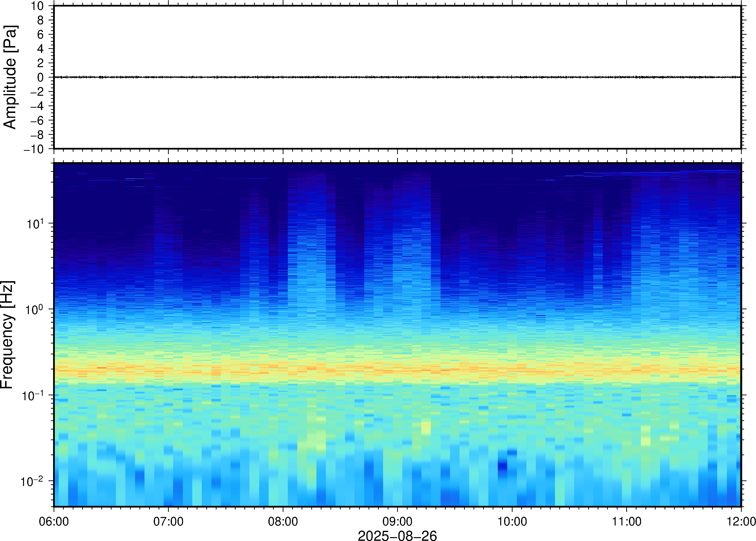
Task: Click the amplitude tick label 8
Action: (x=41, y=20)
